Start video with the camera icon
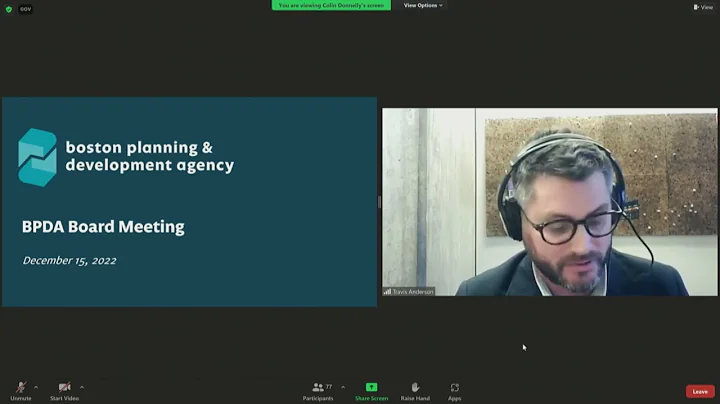 tap(64, 391)
